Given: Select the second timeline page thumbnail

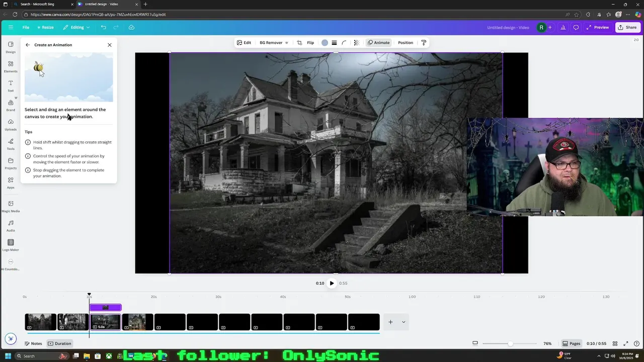Looking at the screenshot, I should pyautogui.click(x=73, y=322).
